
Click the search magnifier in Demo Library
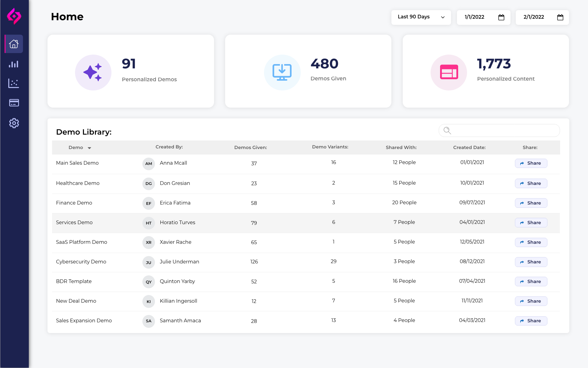click(x=447, y=130)
